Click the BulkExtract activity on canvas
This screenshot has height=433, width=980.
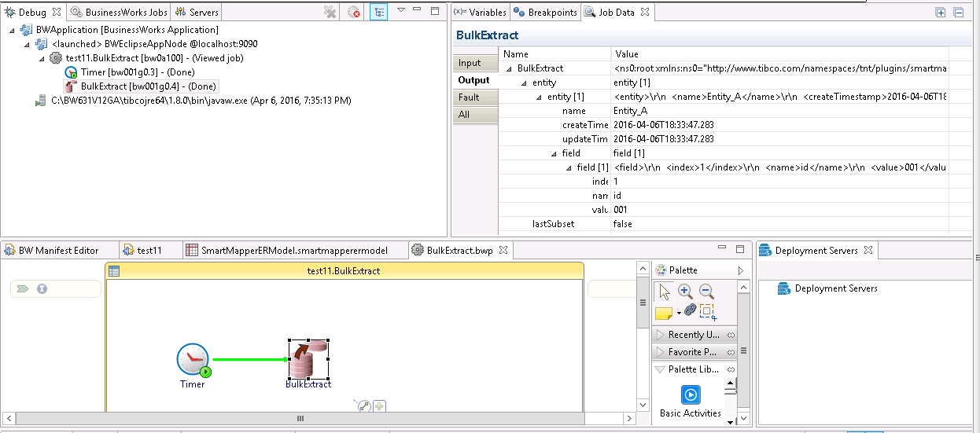[x=308, y=360]
